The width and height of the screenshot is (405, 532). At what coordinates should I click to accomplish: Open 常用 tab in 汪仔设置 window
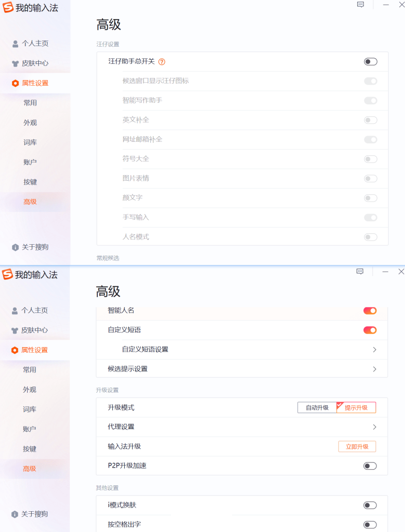[30, 103]
